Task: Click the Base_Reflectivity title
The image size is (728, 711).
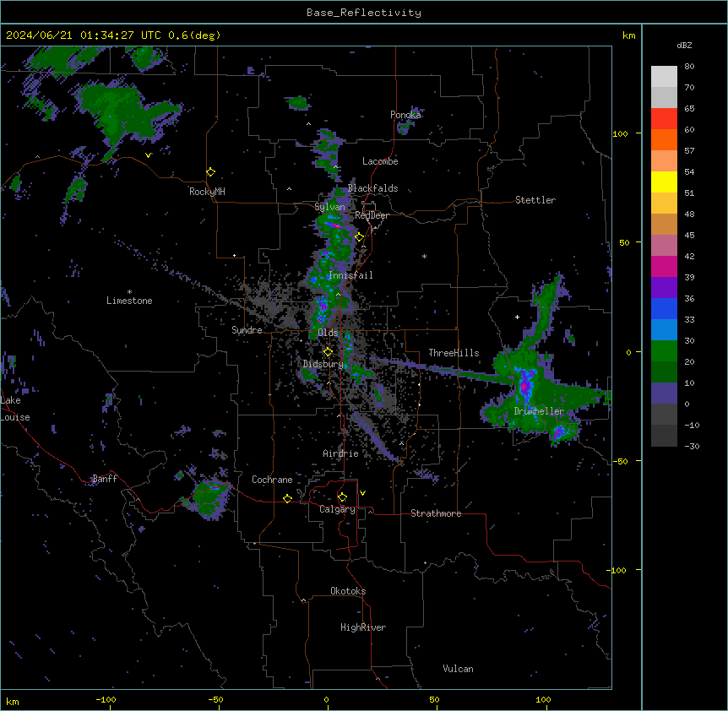Action: 364,13
